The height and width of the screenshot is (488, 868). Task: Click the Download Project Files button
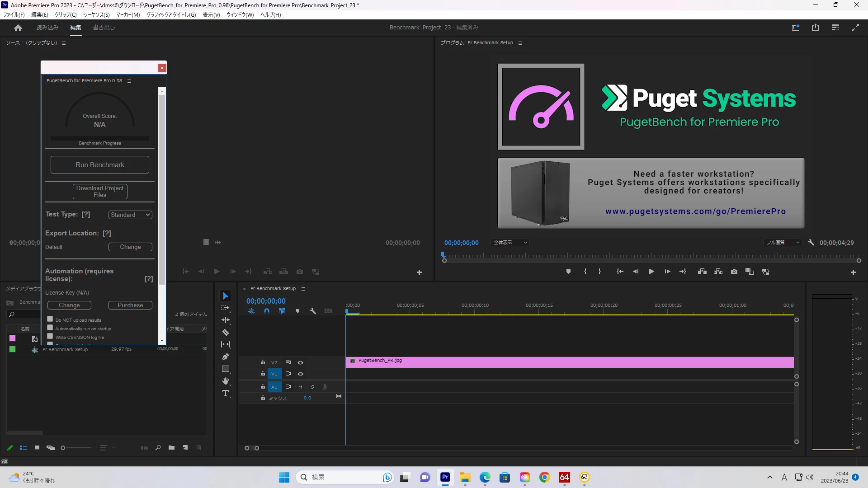[100, 192]
